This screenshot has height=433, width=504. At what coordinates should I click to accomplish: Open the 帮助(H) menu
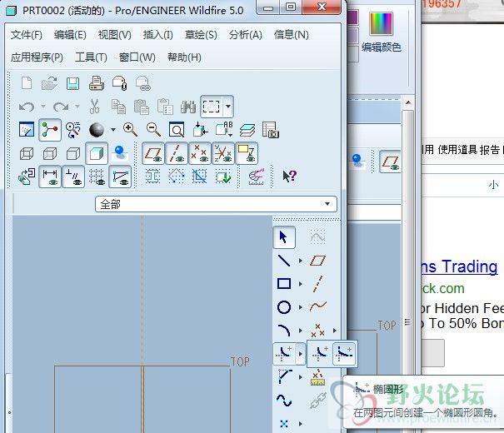coord(184,57)
